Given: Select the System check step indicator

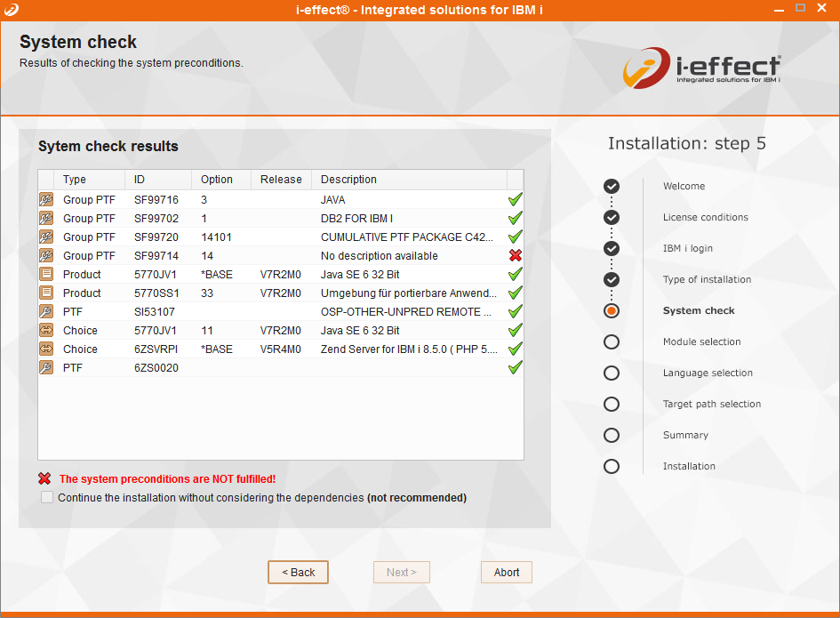Looking at the screenshot, I should (612, 311).
